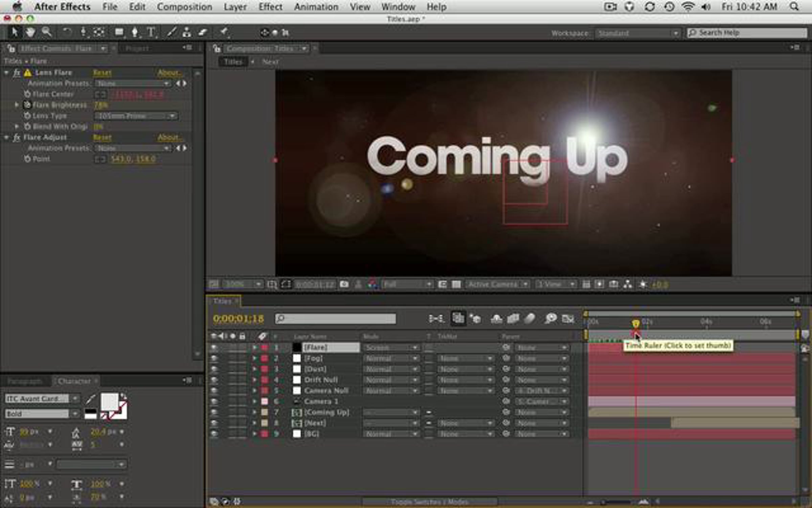Click the timeline layer search field
Image resolution: width=812 pixels, height=508 pixels.
(336, 318)
